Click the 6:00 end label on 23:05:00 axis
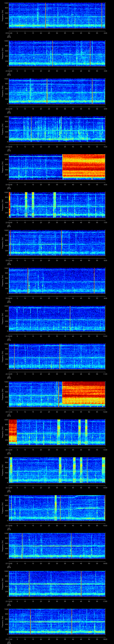Screen dimensions: 114x644 tap(105, 184)
